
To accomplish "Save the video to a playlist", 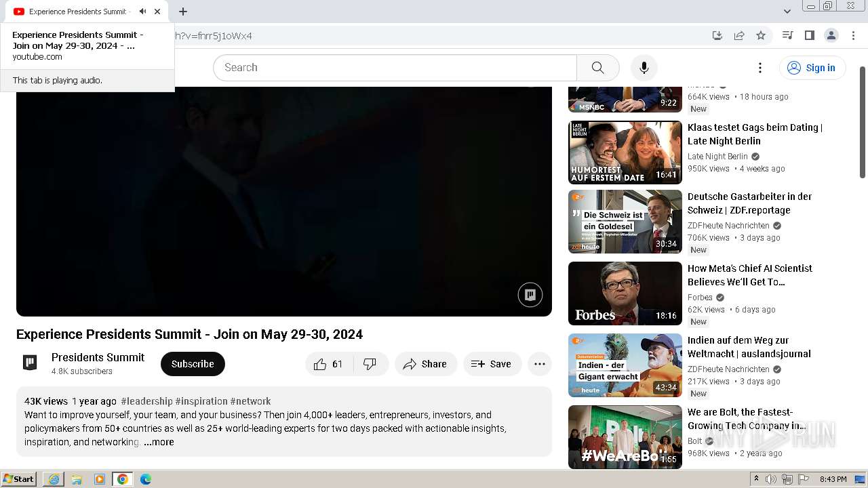I will coord(492,364).
